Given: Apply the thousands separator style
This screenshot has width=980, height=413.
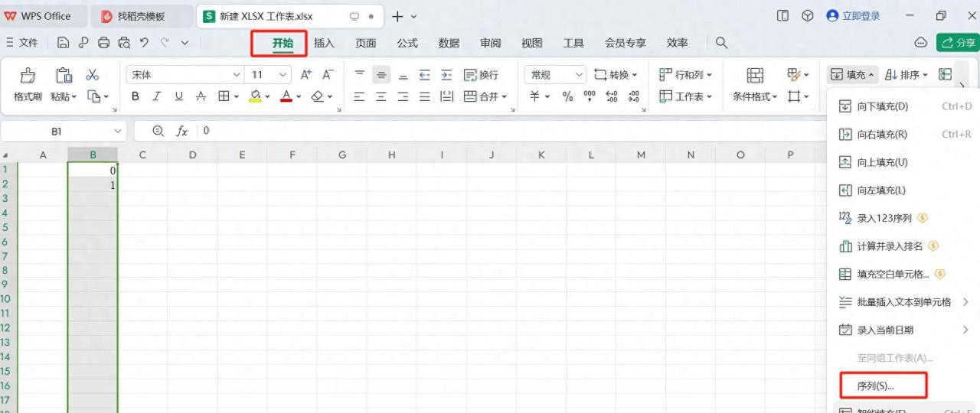Looking at the screenshot, I should 590,96.
